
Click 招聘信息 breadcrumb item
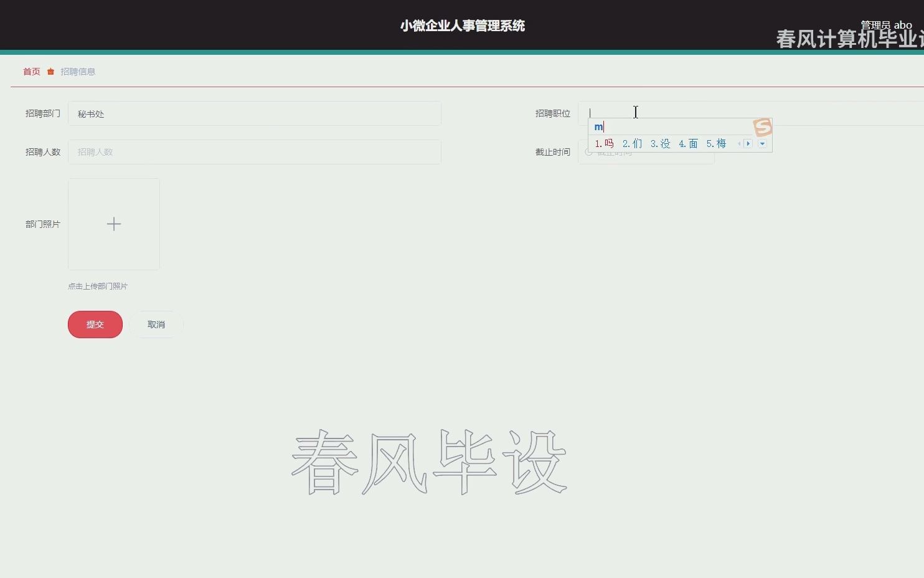pos(78,72)
